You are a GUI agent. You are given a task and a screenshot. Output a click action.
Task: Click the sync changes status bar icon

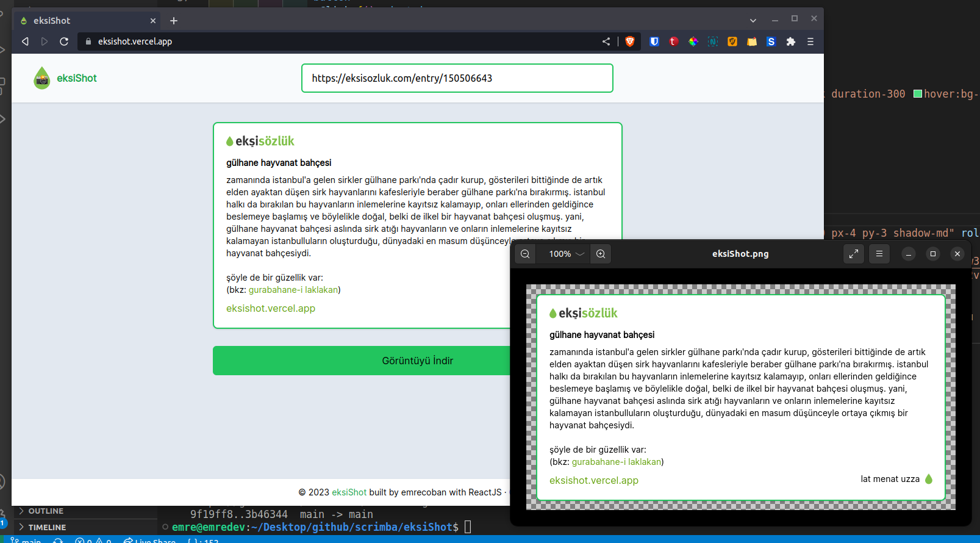coord(58,541)
